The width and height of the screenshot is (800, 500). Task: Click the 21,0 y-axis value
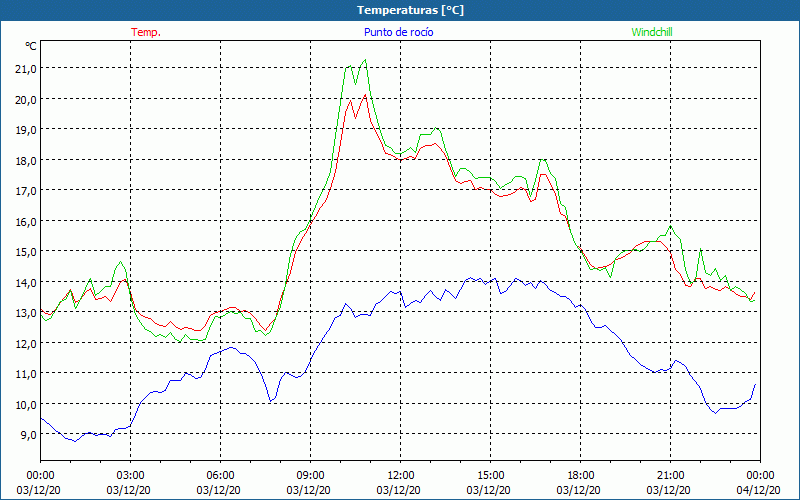click(26, 68)
